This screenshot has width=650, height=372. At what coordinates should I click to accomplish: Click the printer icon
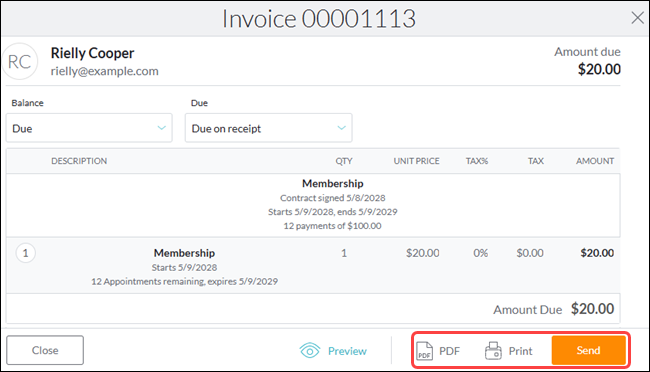pos(493,351)
